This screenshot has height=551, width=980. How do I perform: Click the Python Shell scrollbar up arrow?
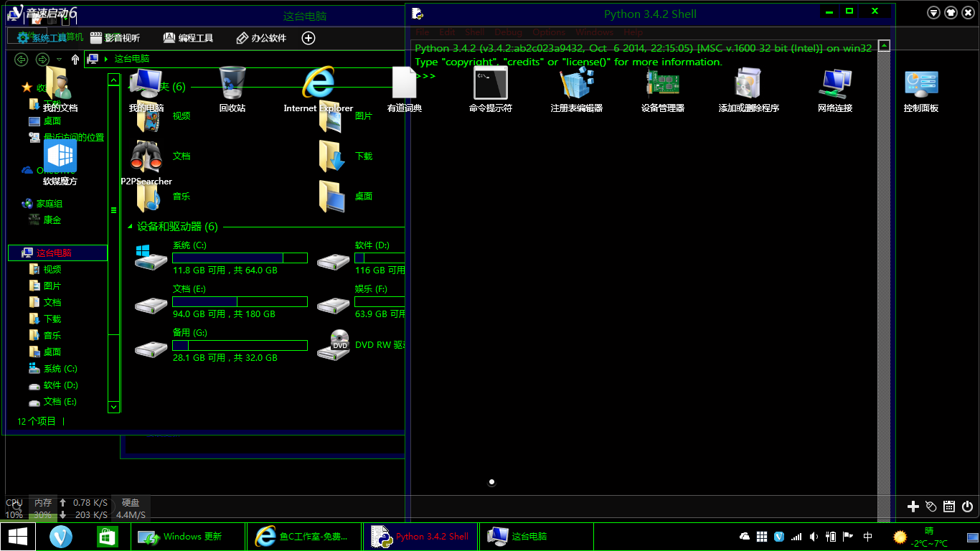(884, 45)
